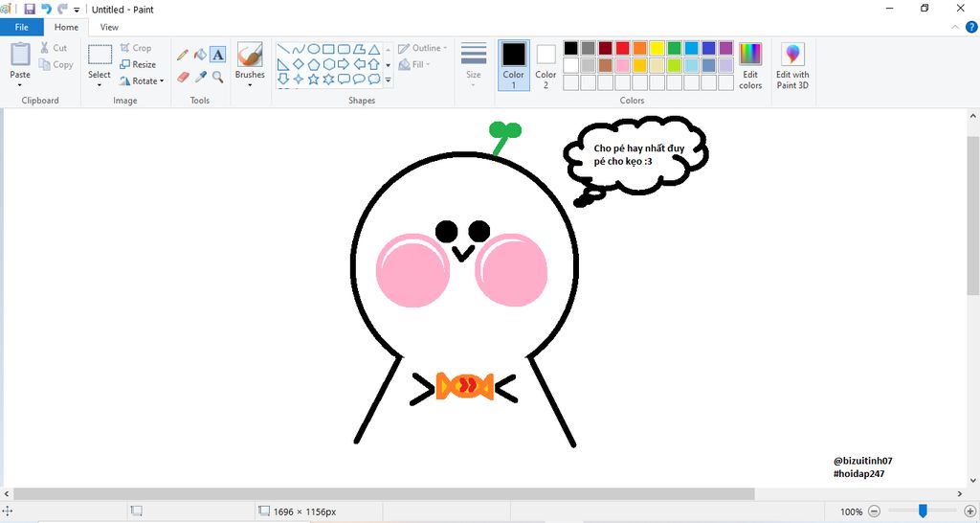
Task: Open the shape Fill dropdown
Action: (x=415, y=64)
